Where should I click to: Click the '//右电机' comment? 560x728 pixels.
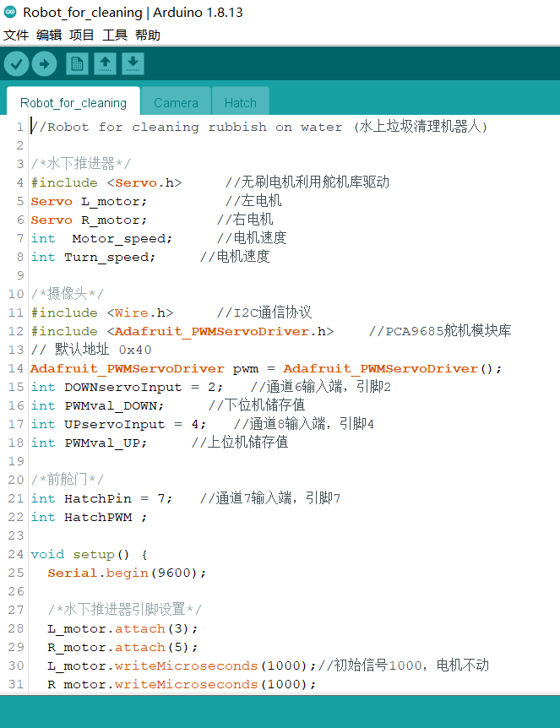245,220
